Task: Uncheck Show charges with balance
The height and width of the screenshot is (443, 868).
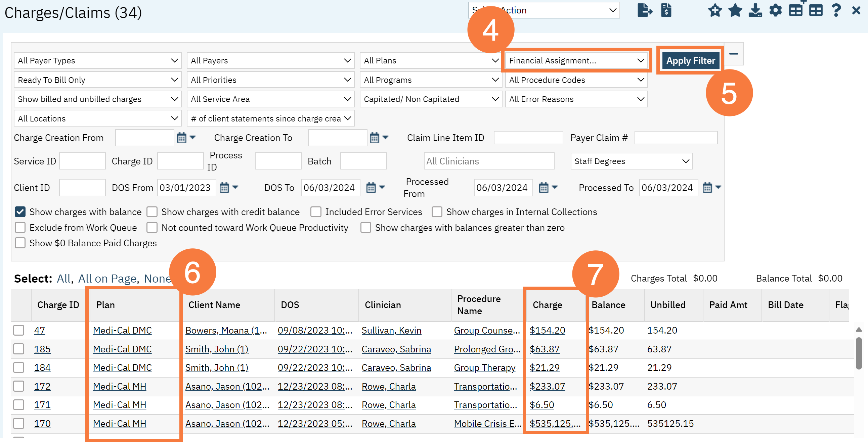Action: [x=20, y=212]
